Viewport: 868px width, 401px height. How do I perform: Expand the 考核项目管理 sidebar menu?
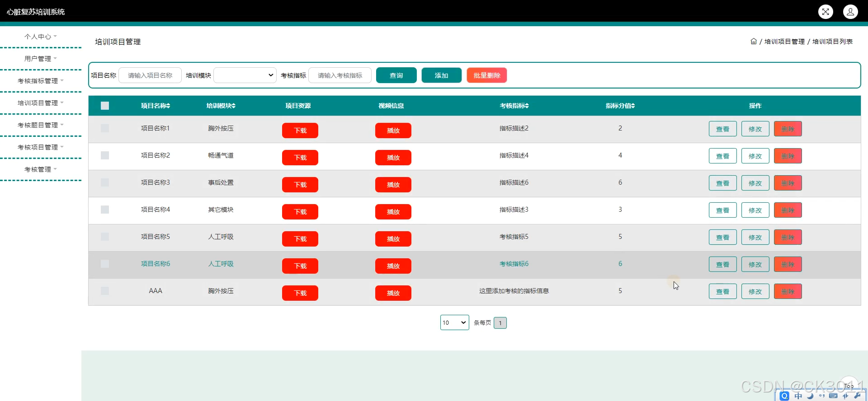pyautogui.click(x=41, y=147)
